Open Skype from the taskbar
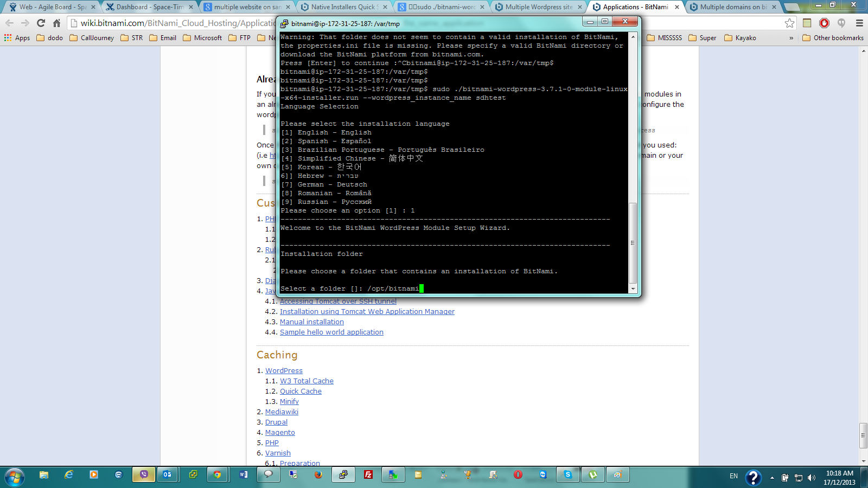This screenshot has width=868, height=488. [568, 475]
